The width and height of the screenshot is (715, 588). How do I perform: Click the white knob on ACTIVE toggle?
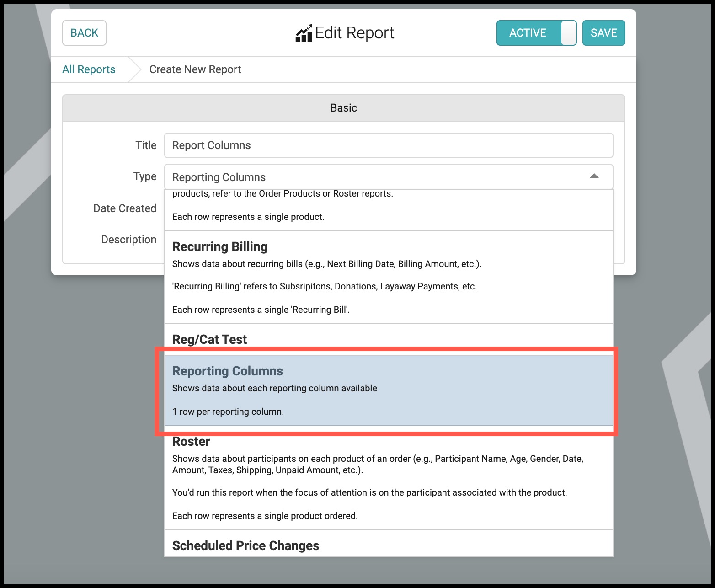[568, 33]
